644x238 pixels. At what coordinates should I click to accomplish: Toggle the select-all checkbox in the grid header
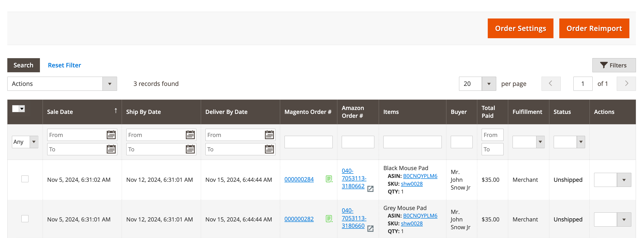coord(15,109)
